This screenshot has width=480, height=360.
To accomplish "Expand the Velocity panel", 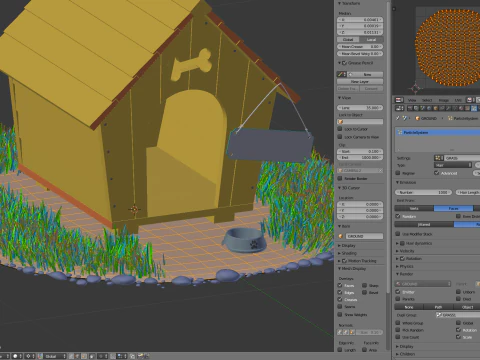I will 397,251.
